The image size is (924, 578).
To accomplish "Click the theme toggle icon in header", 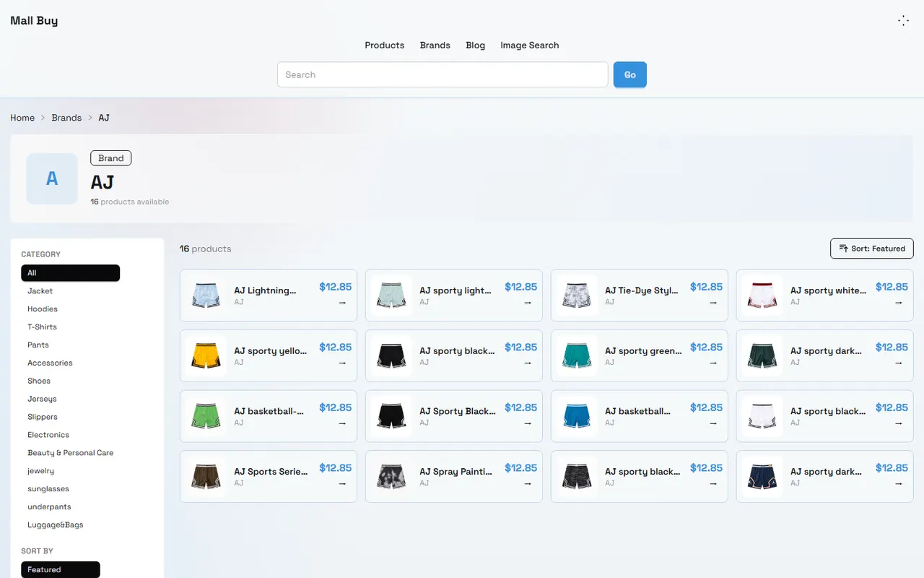I will pos(903,21).
